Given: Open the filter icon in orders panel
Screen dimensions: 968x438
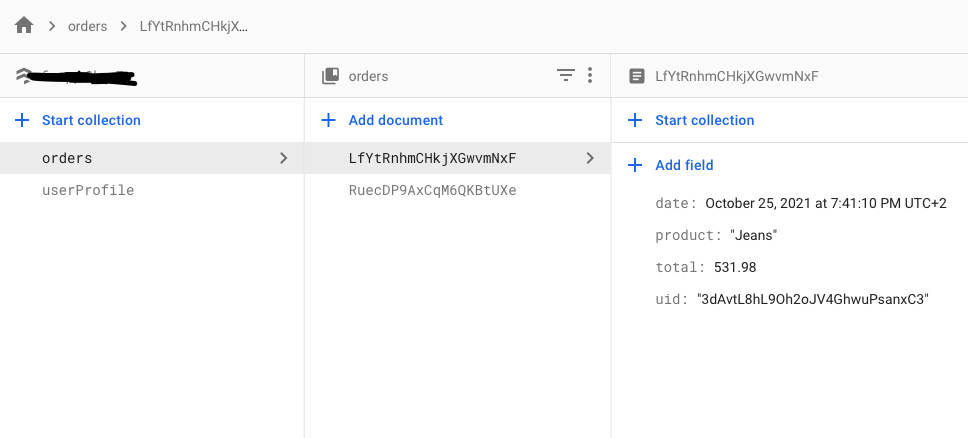Looking at the screenshot, I should [566, 75].
